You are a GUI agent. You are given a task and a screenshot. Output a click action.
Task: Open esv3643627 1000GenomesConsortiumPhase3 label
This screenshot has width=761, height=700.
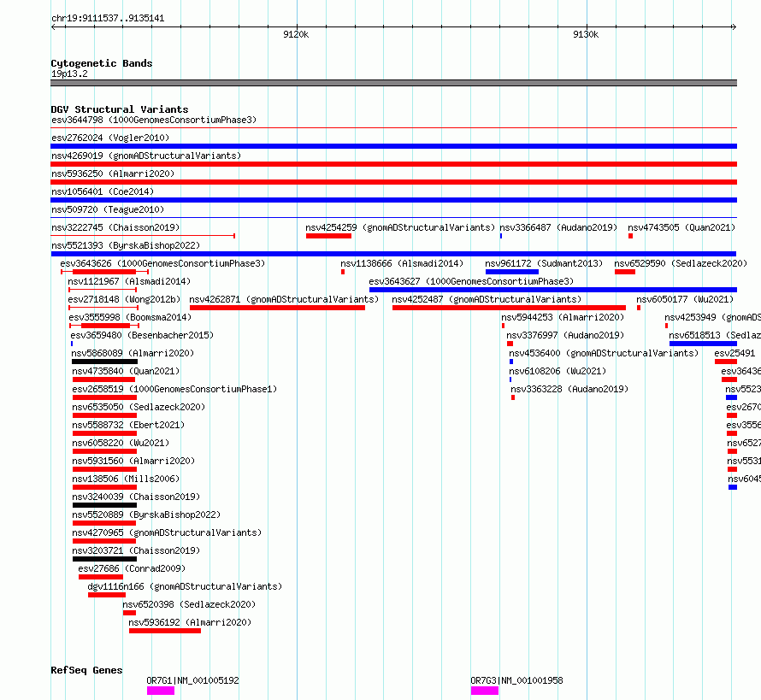pos(471,281)
